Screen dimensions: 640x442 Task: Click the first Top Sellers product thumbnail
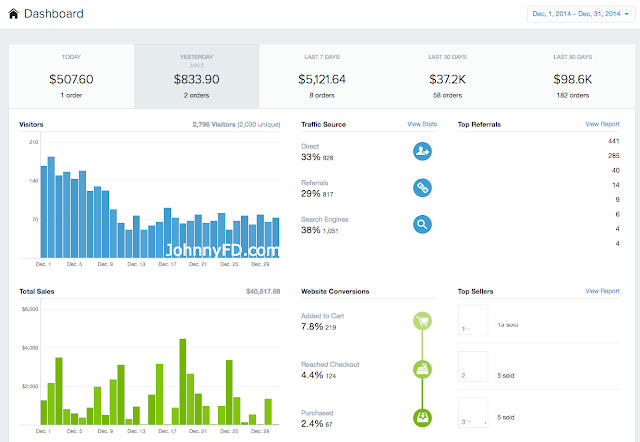[473, 320]
